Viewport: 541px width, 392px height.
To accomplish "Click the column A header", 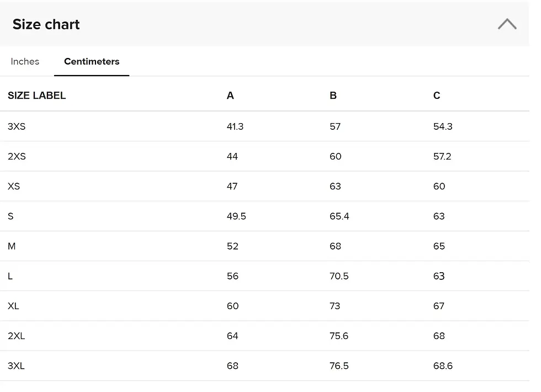I will [x=230, y=96].
